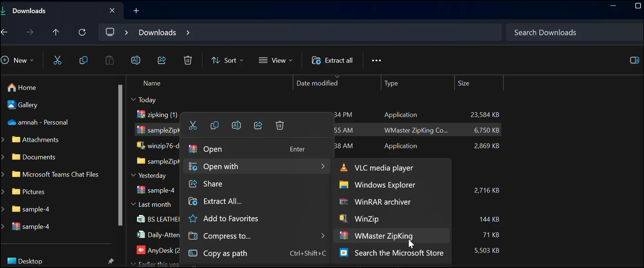Click Add to Favorites
Screen dimensions: 644x268
(257, 219)
